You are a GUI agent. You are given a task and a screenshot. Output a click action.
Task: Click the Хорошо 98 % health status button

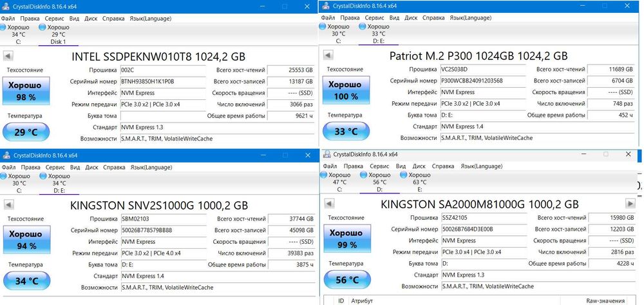pyautogui.click(x=26, y=91)
